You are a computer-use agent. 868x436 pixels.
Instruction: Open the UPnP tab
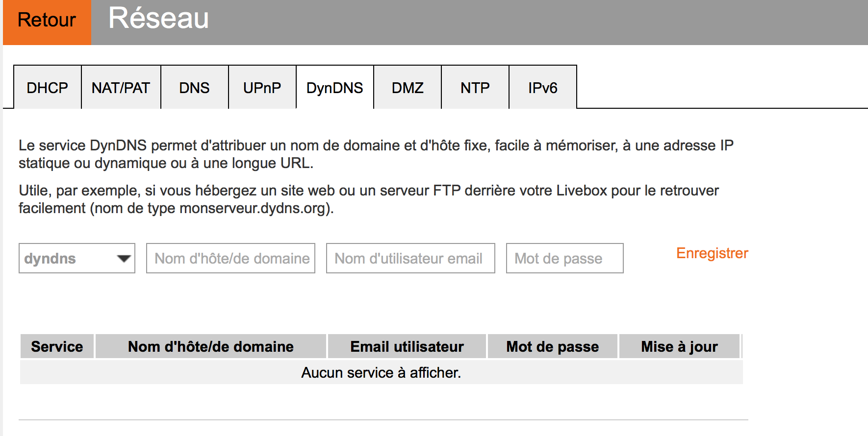click(x=262, y=88)
